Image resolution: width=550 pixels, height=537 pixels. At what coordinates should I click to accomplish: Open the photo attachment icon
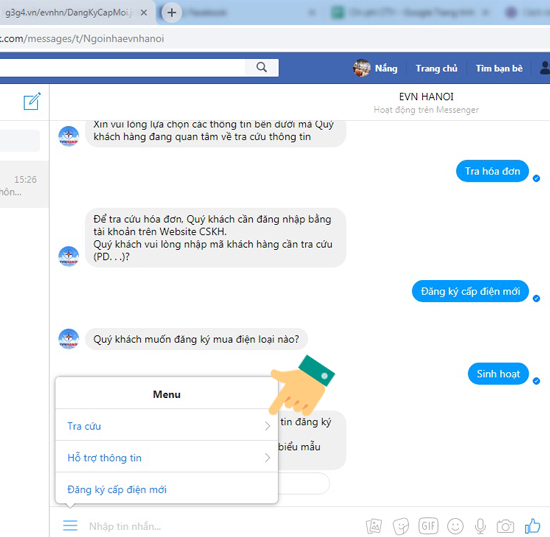(374, 526)
